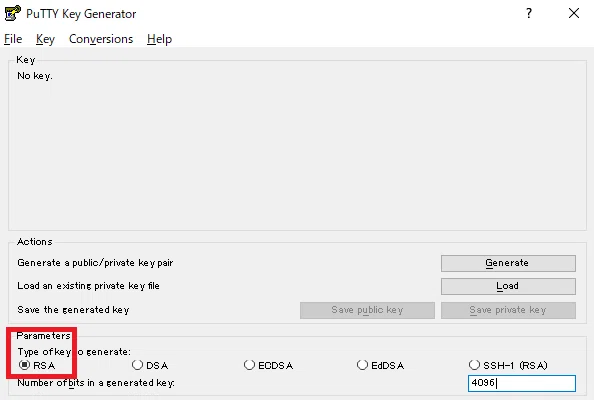Image resolution: width=594 pixels, height=400 pixels.
Task: Click the Generate button
Action: point(508,263)
